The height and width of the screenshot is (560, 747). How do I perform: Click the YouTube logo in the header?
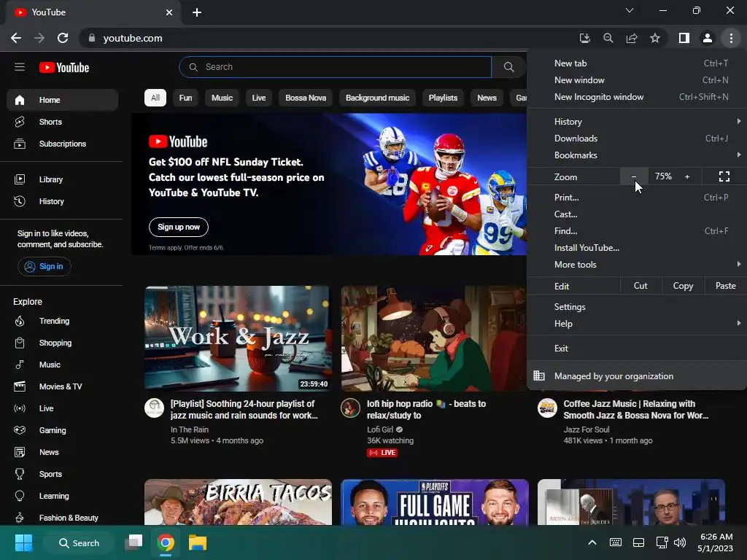[x=64, y=68]
